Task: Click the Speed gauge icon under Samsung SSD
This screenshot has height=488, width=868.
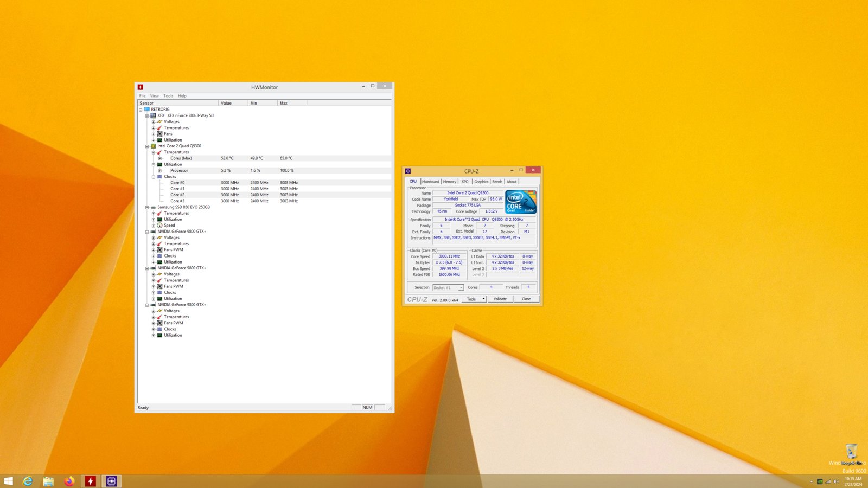Action: coord(159,226)
